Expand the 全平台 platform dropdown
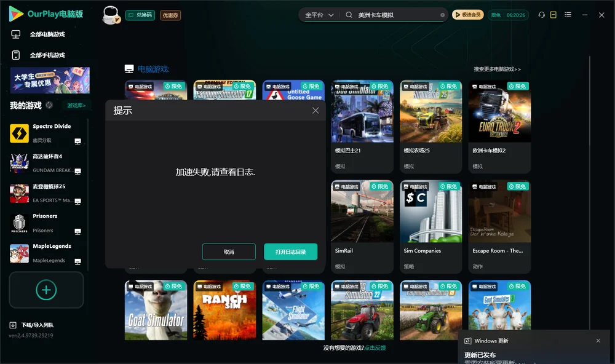615x364 pixels. [x=319, y=15]
